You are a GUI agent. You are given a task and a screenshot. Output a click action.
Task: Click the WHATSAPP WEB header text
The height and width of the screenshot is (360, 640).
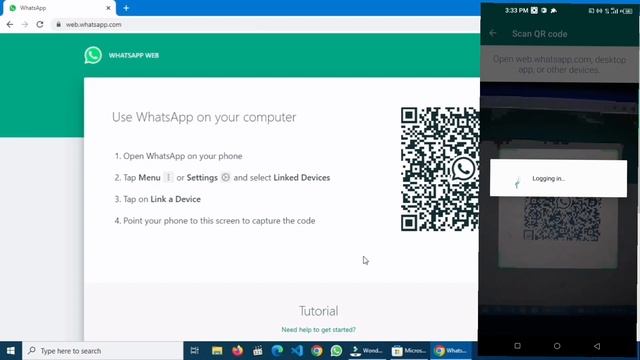tap(133, 56)
